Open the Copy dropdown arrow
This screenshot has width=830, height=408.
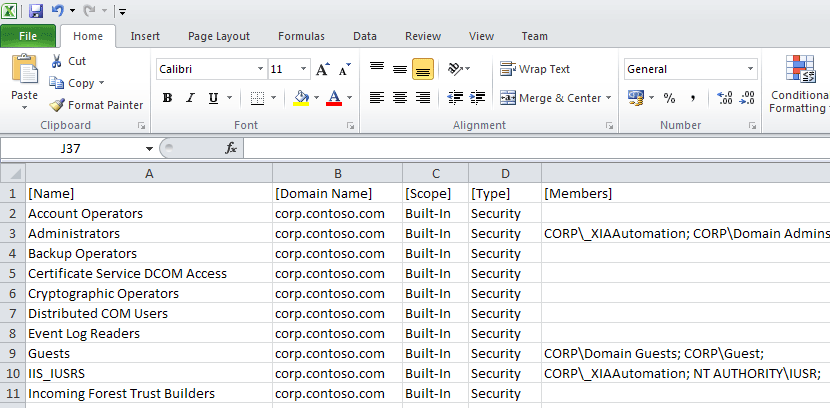[102, 83]
